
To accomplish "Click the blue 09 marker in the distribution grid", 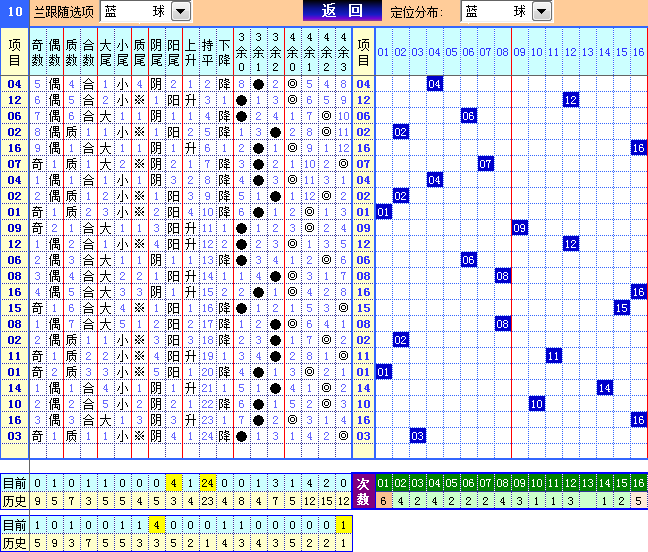I will tap(519, 228).
